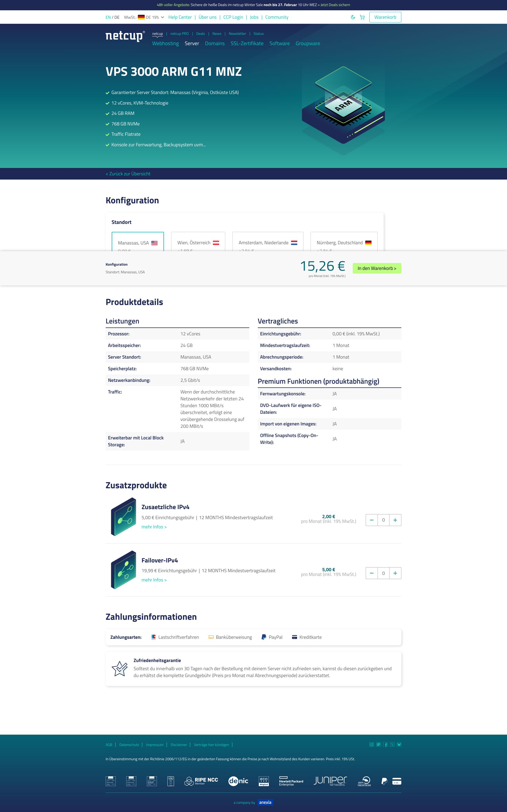Click the PayPal icon in the footer

(384, 781)
